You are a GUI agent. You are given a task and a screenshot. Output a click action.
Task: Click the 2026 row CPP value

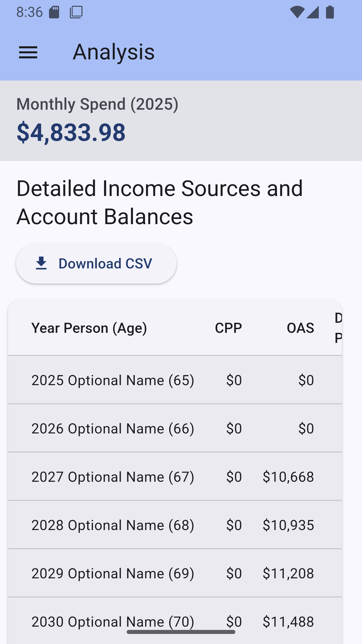pyautogui.click(x=234, y=428)
